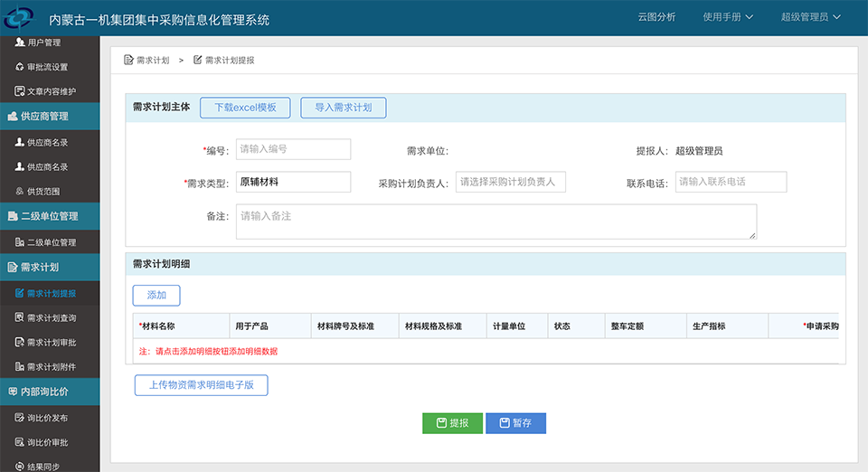This screenshot has width=868, height=472.
Task: Collapse the 内部询比价 sidebar section
Action: (x=50, y=392)
